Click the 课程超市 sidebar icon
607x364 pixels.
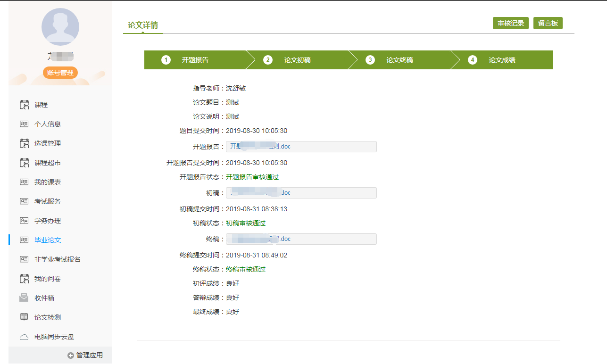pyautogui.click(x=24, y=163)
